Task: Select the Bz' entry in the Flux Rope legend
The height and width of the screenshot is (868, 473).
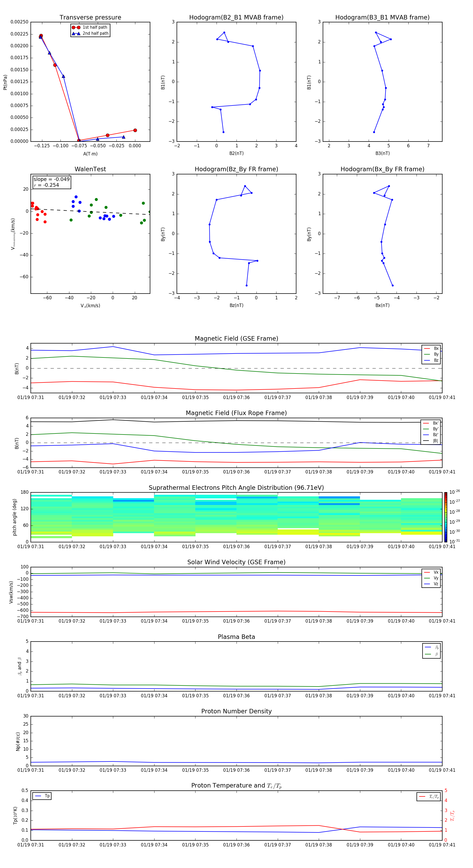Action: (x=431, y=435)
